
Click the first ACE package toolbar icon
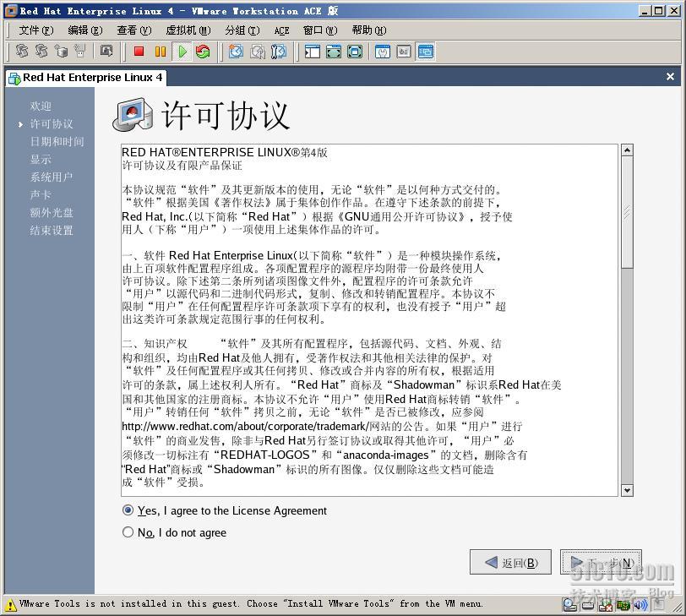(x=22, y=52)
